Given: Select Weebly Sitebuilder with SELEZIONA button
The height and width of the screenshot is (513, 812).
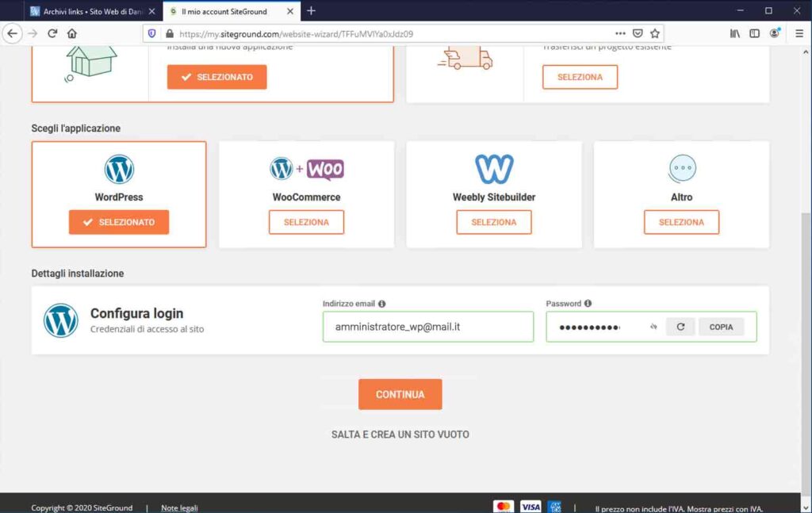Looking at the screenshot, I should pos(494,222).
